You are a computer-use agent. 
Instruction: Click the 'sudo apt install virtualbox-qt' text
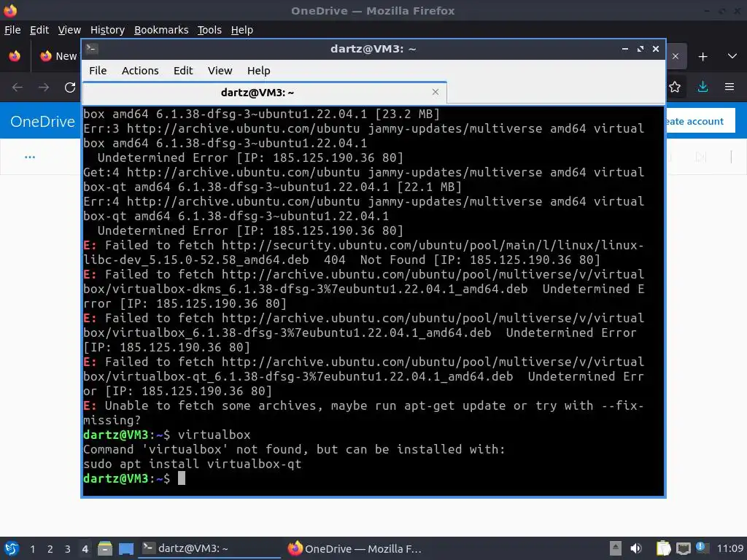pyautogui.click(x=193, y=464)
